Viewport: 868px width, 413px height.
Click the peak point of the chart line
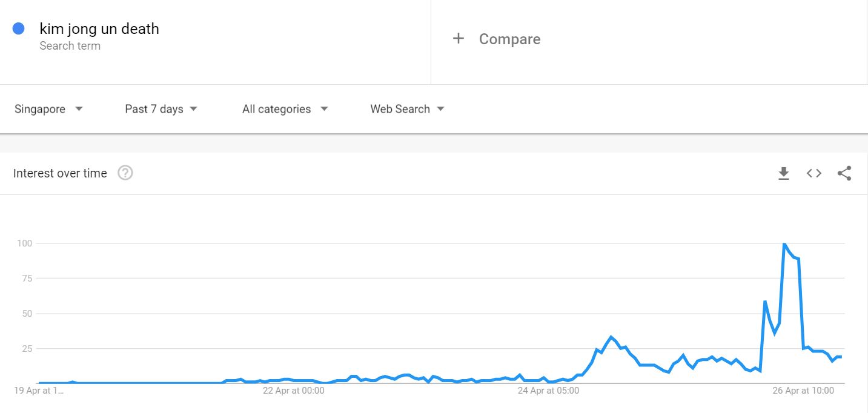pyautogui.click(x=784, y=243)
